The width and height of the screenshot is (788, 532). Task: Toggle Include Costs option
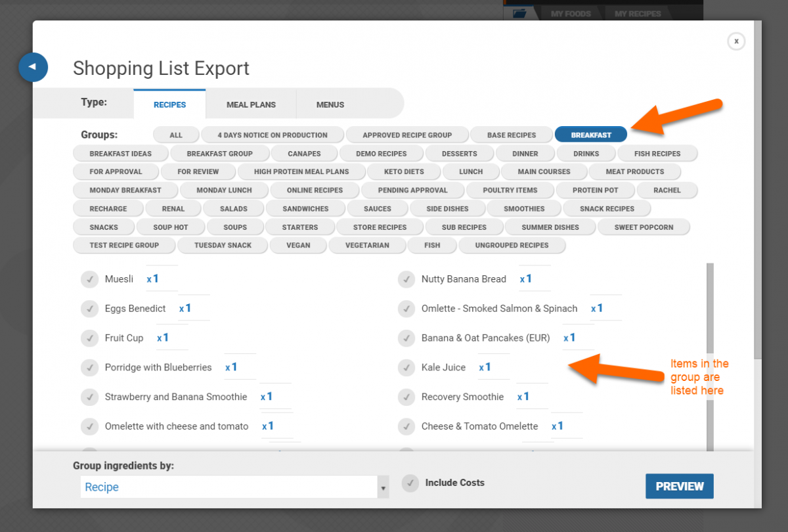pos(410,483)
